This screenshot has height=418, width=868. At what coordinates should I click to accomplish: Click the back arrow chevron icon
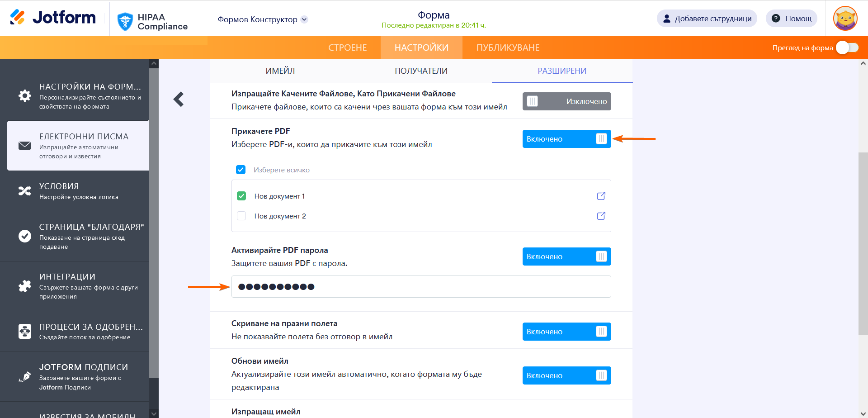tap(179, 99)
